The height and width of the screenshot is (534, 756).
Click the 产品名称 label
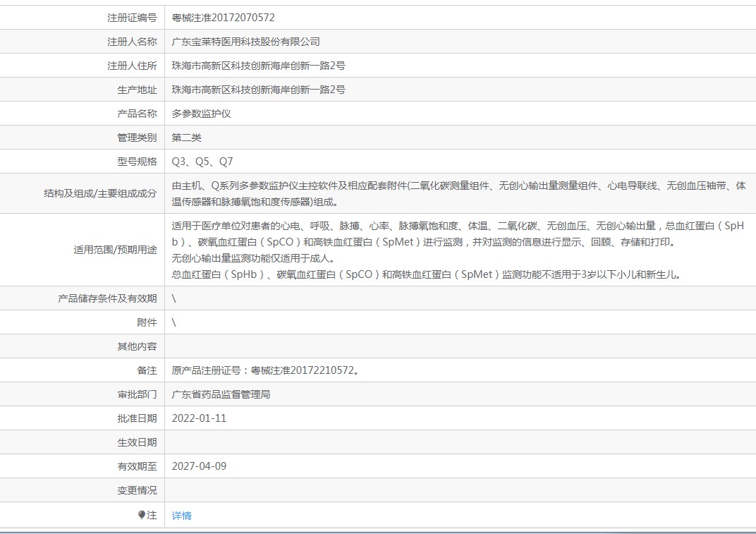(137, 114)
